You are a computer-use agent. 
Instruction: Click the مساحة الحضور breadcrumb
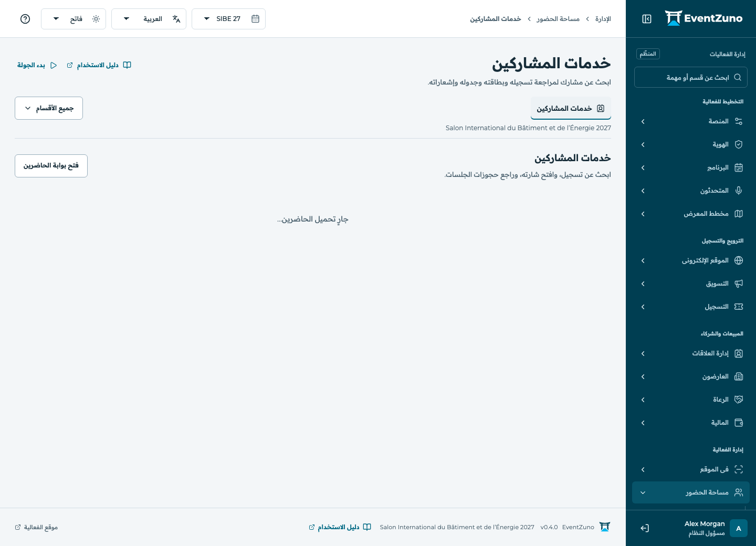[x=558, y=19]
